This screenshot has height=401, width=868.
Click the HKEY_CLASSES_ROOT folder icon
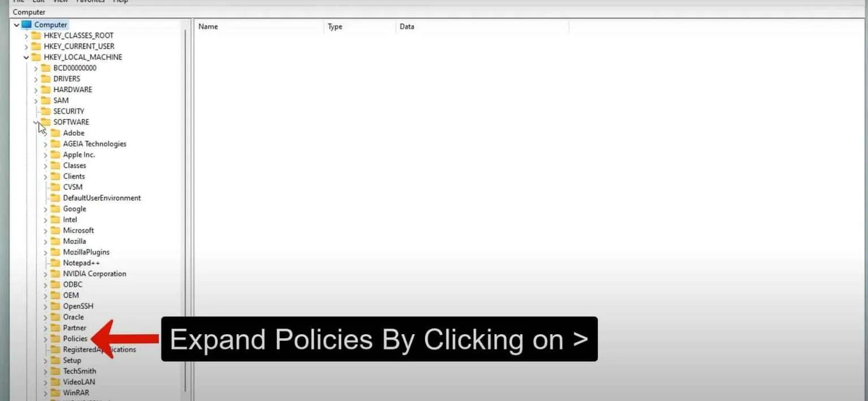click(36, 36)
